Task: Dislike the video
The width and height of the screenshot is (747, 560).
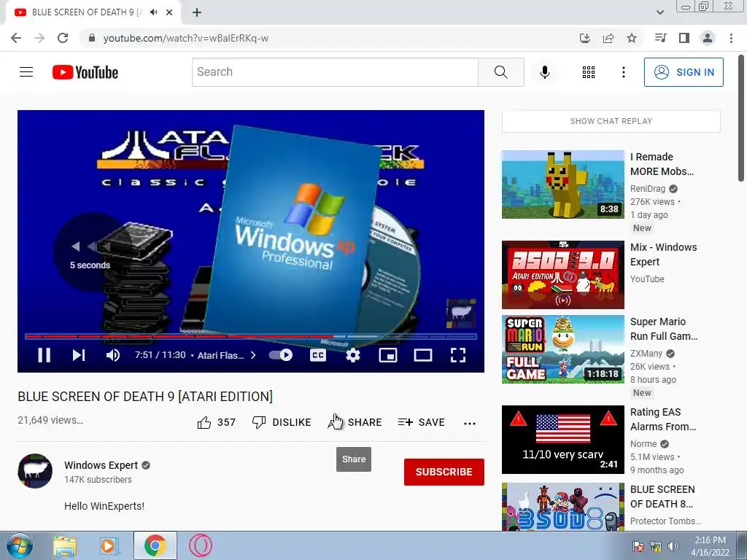Action: [282, 422]
